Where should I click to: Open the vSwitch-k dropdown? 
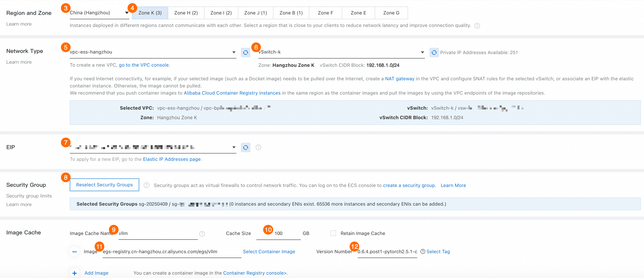[341, 52]
